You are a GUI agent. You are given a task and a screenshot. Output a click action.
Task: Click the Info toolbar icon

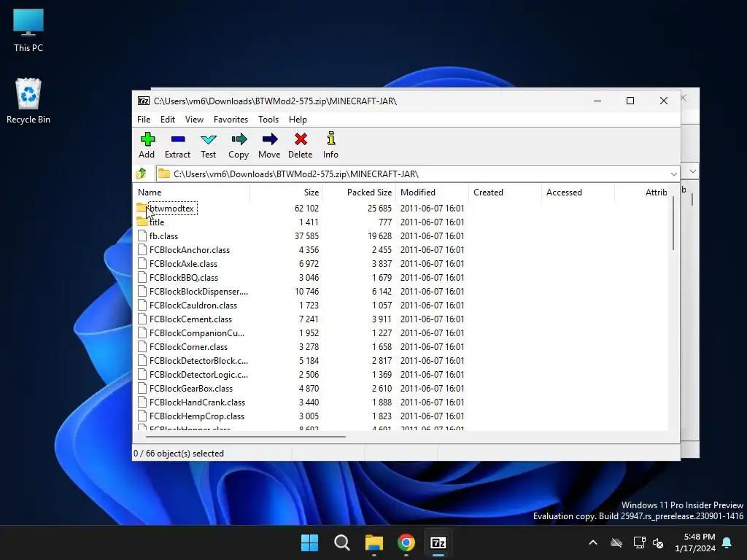point(330,139)
